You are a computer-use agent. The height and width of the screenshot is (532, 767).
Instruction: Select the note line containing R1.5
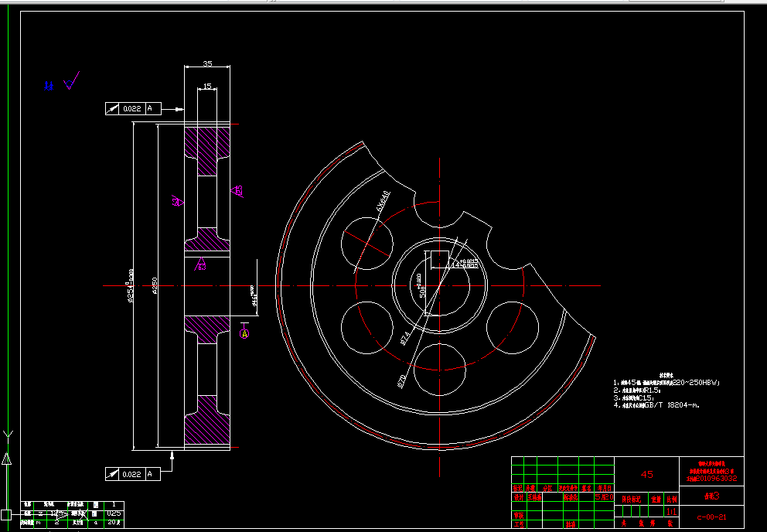tap(639, 390)
